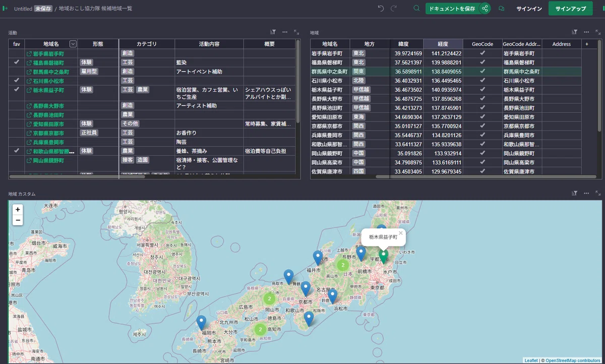This screenshot has width=605, height=364.
Task: Click the horizontal scrollbar of 活動 table
Action: click(x=77, y=176)
